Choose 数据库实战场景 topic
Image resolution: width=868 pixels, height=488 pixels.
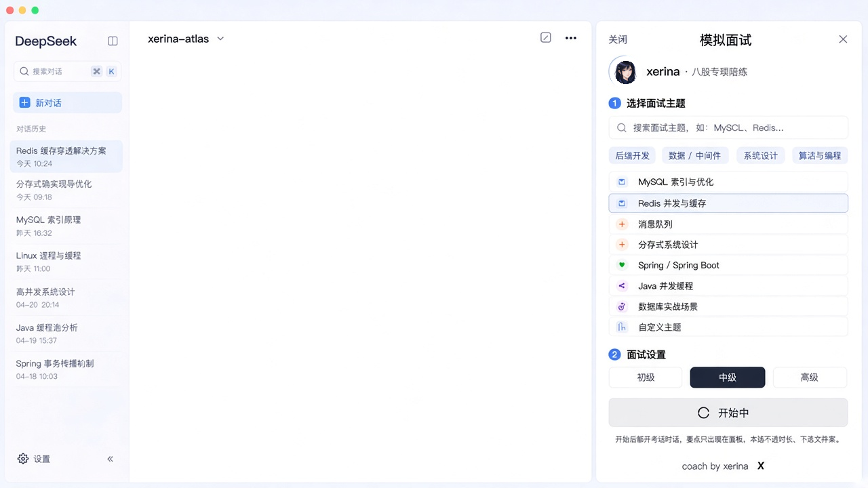point(728,306)
